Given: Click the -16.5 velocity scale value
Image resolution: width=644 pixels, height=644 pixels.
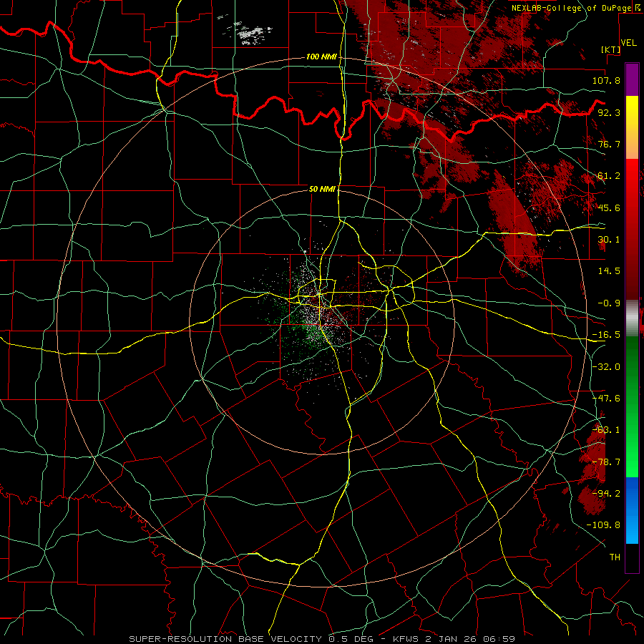Looking at the screenshot, I should (606, 335).
